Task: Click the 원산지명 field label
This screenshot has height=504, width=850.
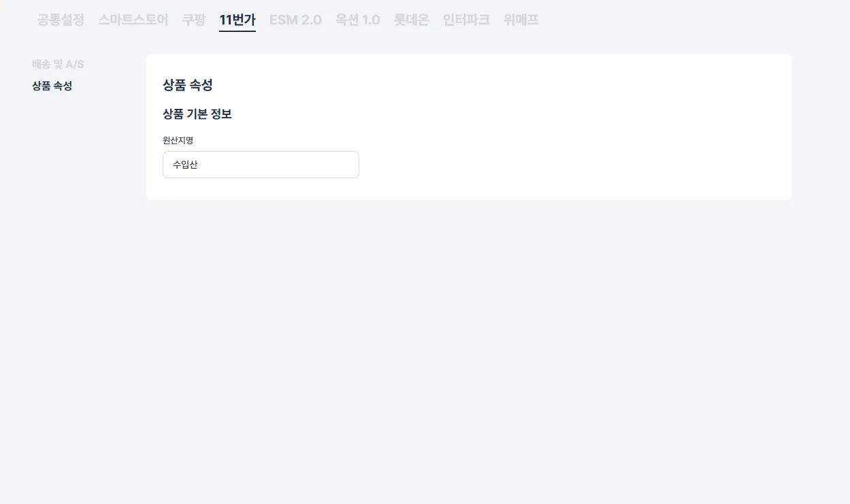Action: pos(178,140)
